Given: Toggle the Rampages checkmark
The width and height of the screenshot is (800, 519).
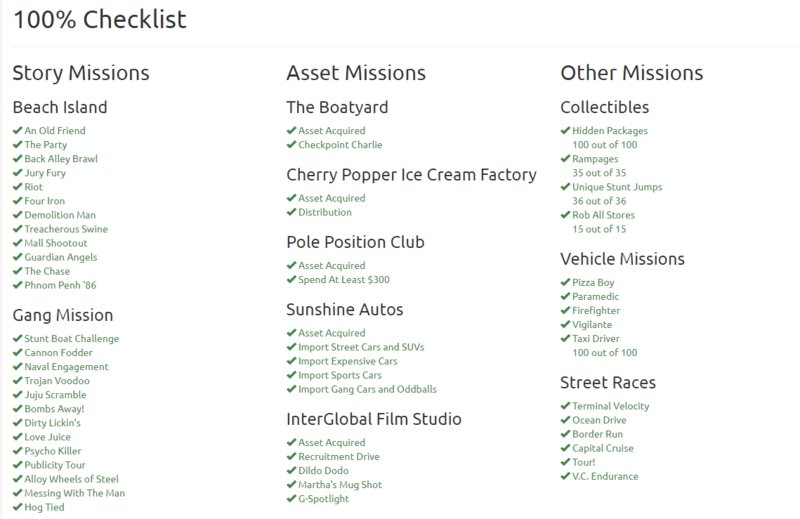Looking at the screenshot, I should (565, 159).
